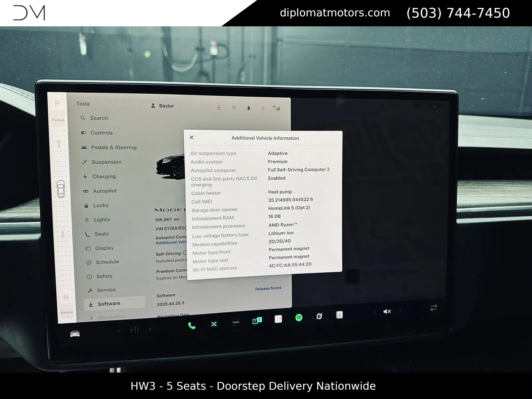Open the Locks settings
Viewport: 532px width, 399px height.
[96, 205]
